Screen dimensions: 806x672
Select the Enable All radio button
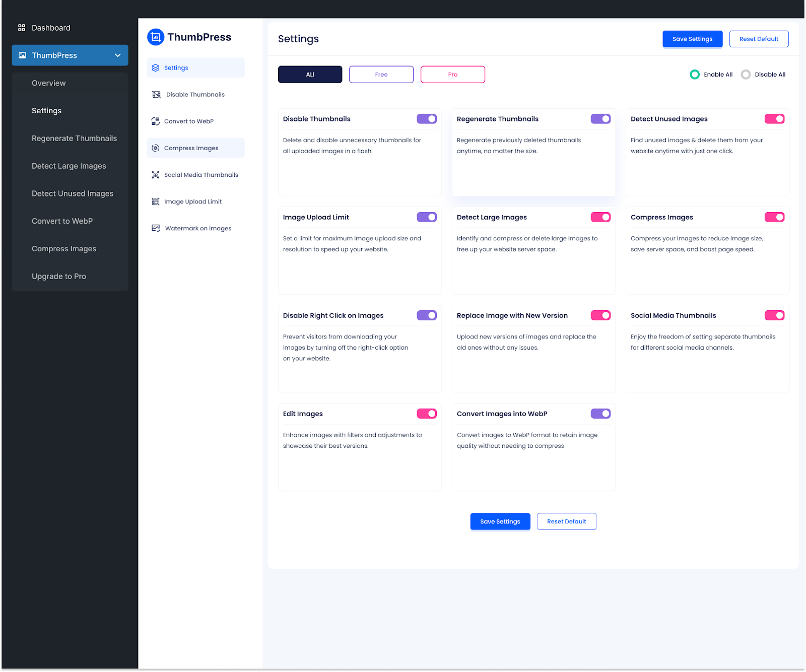click(x=695, y=75)
